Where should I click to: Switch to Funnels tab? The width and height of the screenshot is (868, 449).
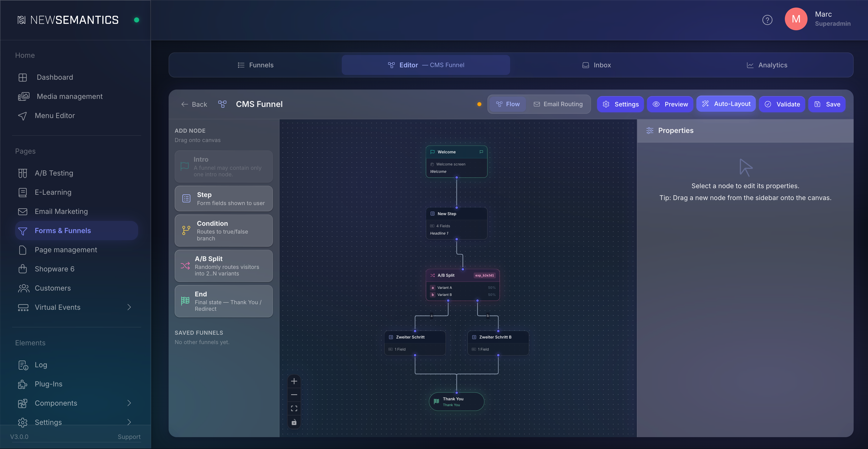coord(255,65)
